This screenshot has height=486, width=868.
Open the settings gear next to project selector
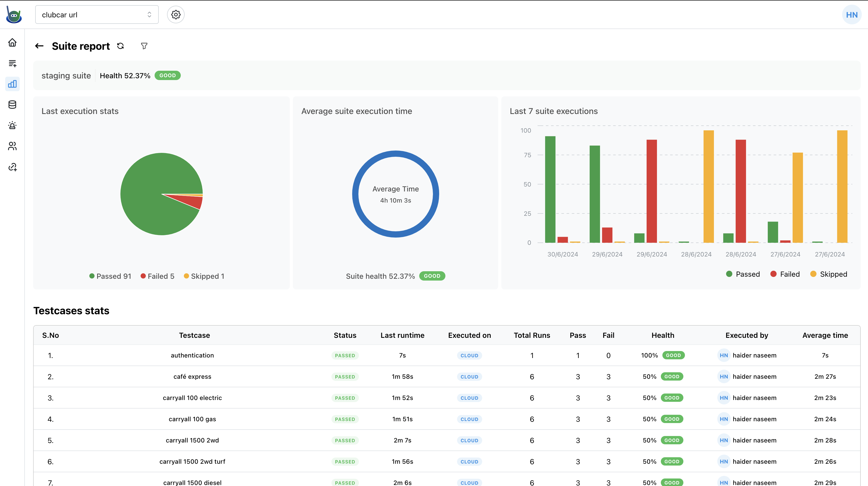tap(176, 15)
